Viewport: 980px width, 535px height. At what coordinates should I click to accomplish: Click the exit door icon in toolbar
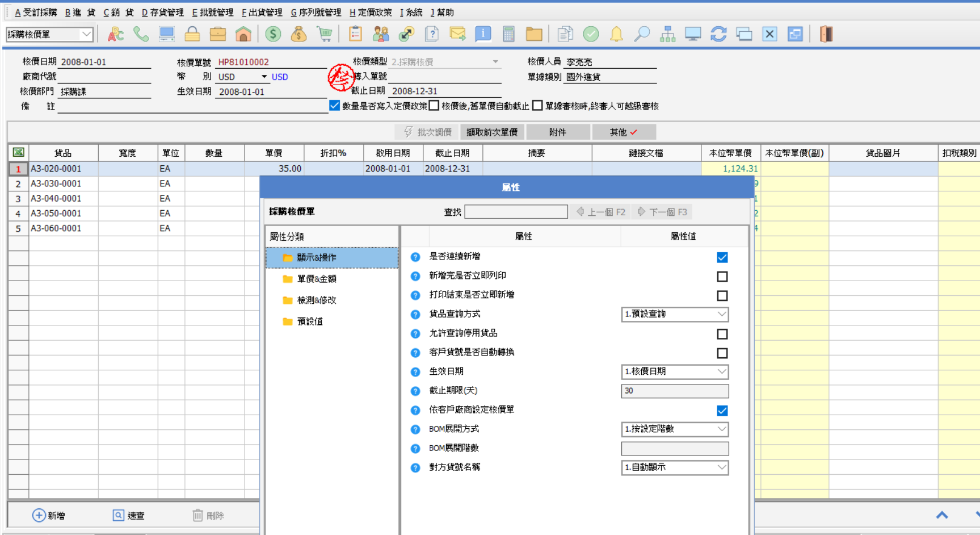pos(826,35)
